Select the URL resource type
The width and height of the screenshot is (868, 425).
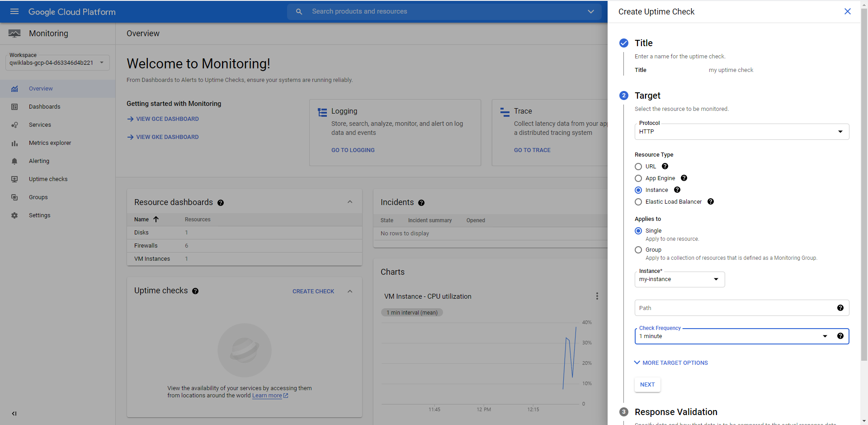tap(638, 167)
